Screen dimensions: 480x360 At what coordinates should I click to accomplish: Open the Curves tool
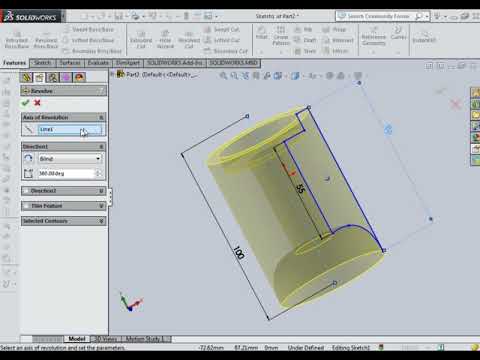coord(398,33)
